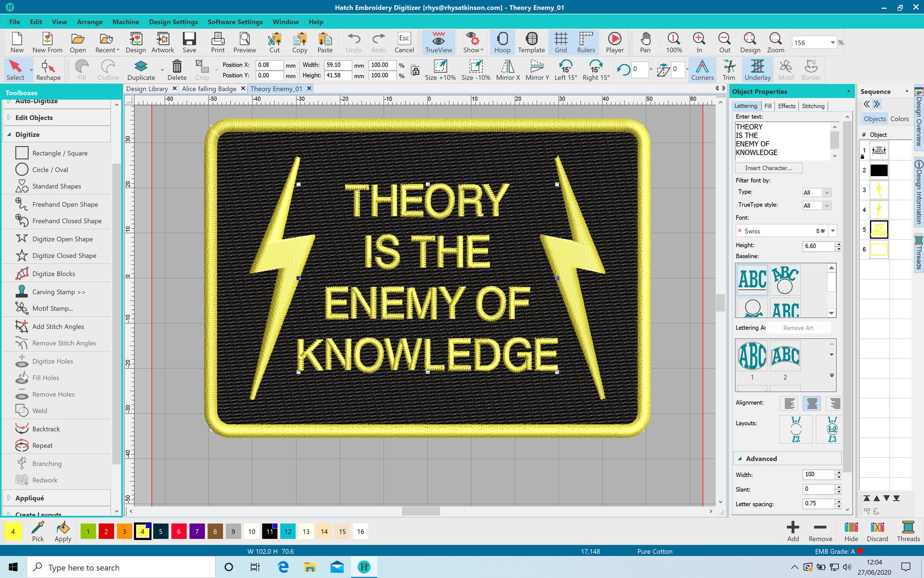The image size is (924, 578).
Task: Rotate the object Left 15°
Action: (x=566, y=70)
